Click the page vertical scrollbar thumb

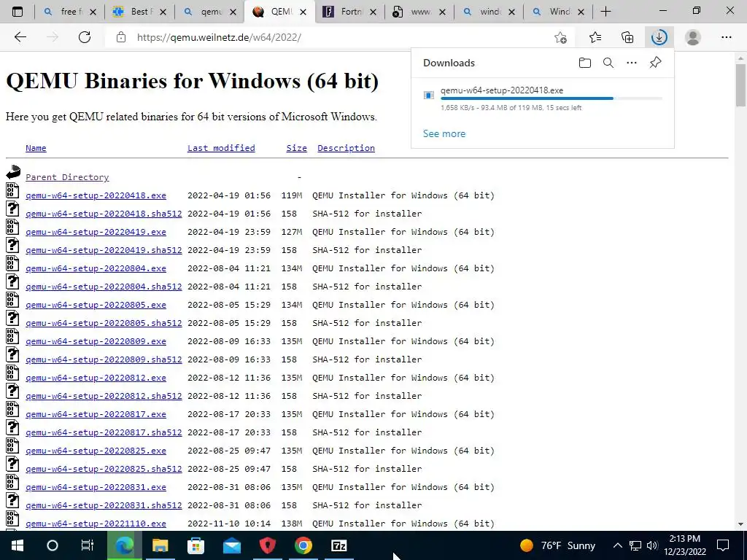[740, 85]
